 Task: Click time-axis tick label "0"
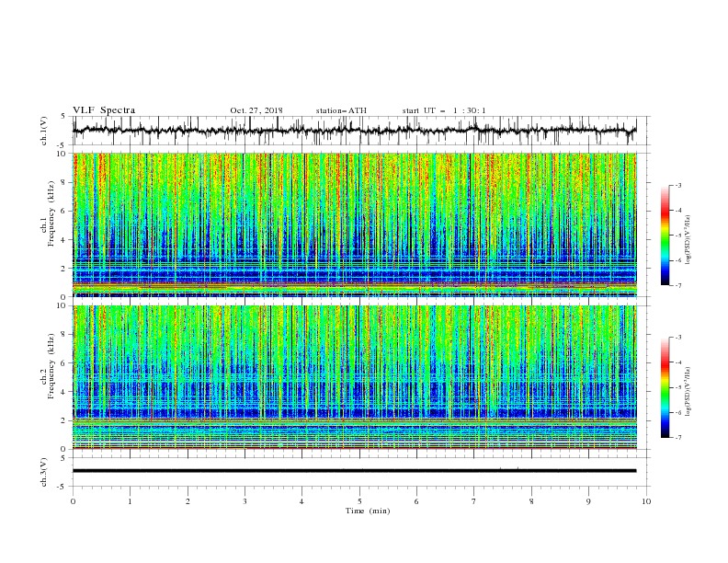pos(73,501)
